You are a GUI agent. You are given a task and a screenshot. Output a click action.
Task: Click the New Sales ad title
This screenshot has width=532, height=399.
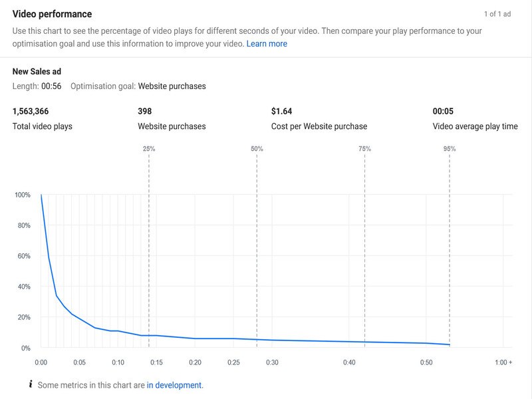click(37, 72)
